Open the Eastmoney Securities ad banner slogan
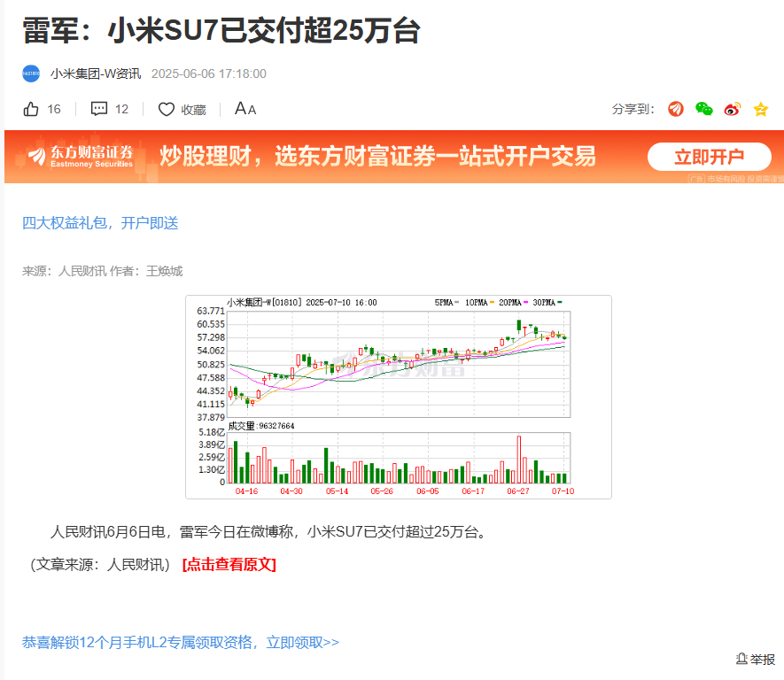784x680 pixels. point(377,156)
